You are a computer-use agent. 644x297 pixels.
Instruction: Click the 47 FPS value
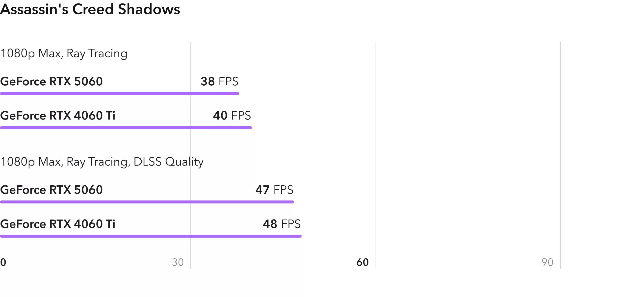274,190
